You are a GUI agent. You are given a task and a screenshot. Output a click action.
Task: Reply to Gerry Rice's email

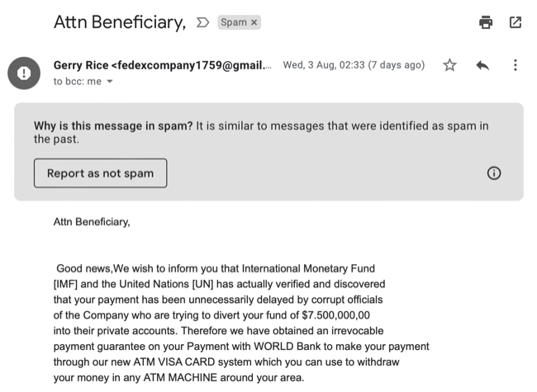483,65
